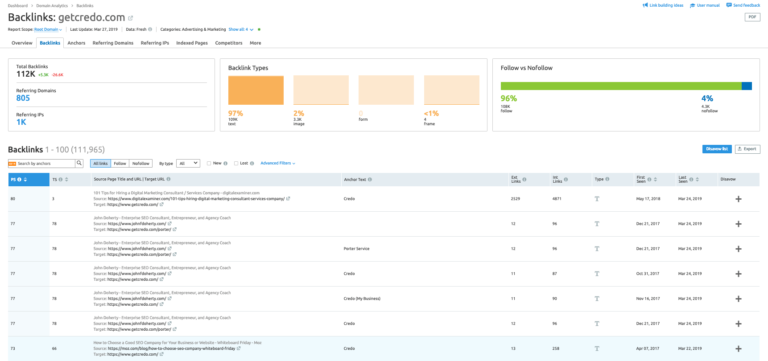The image size is (768, 361).
Task: Click the info icon beside Int Links header
Action: click(565, 180)
